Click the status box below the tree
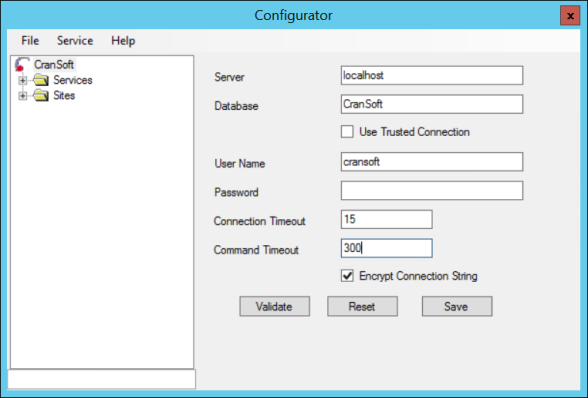 point(102,379)
